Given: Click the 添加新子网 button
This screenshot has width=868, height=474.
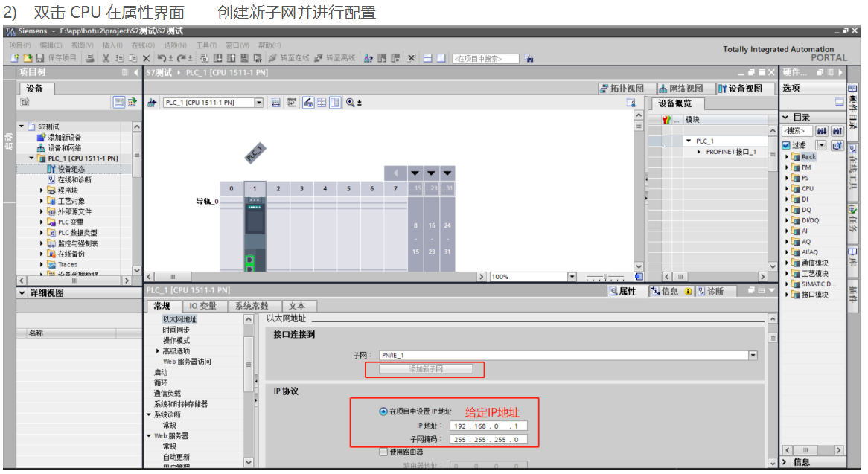Looking at the screenshot, I should tap(426, 369).
